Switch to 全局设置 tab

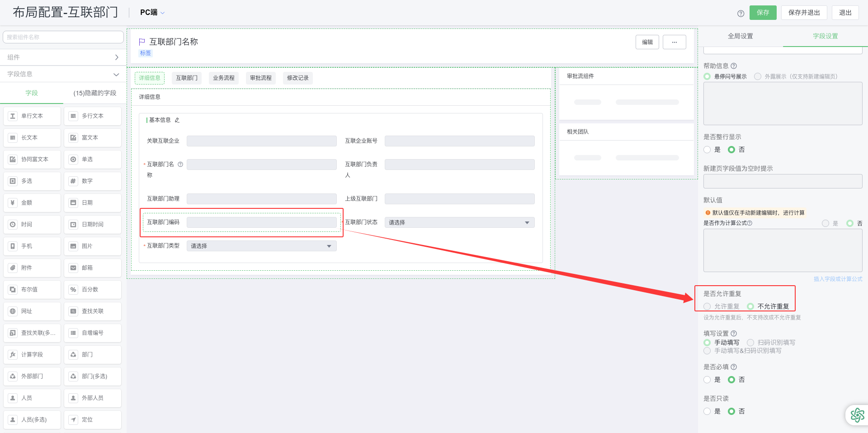pyautogui.click(x=740, y=36)
